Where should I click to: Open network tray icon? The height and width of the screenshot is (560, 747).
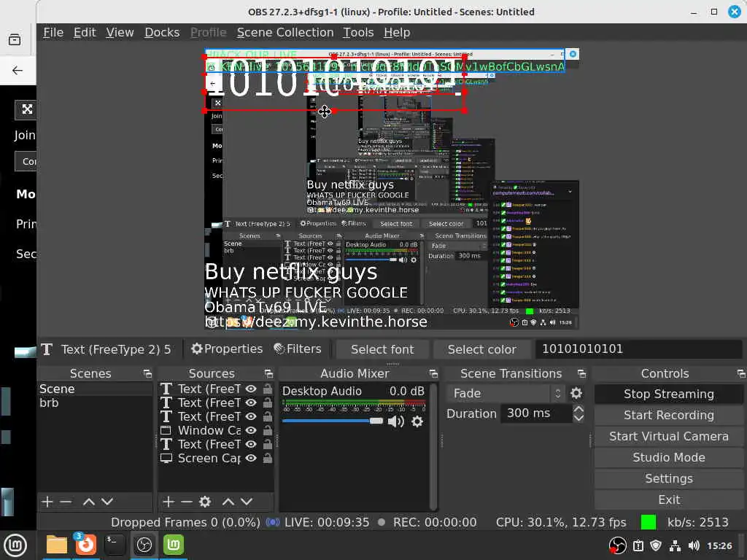[x=675, y=545]
